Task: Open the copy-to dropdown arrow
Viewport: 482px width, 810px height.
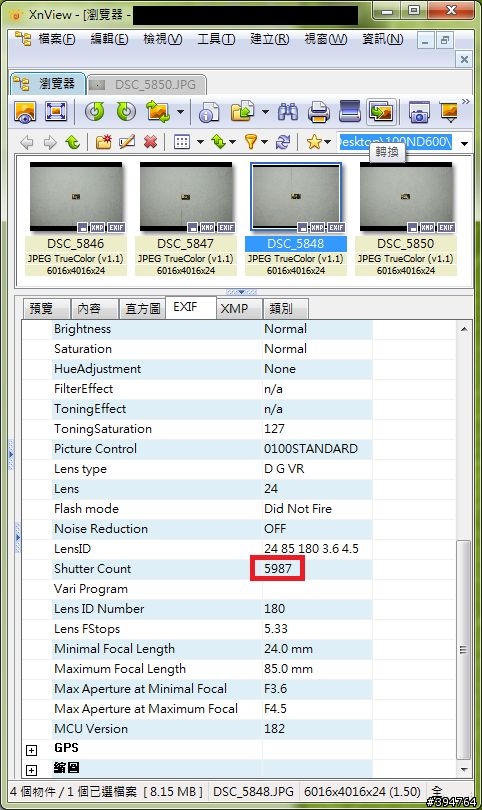Action: click(x=265, y=112)
